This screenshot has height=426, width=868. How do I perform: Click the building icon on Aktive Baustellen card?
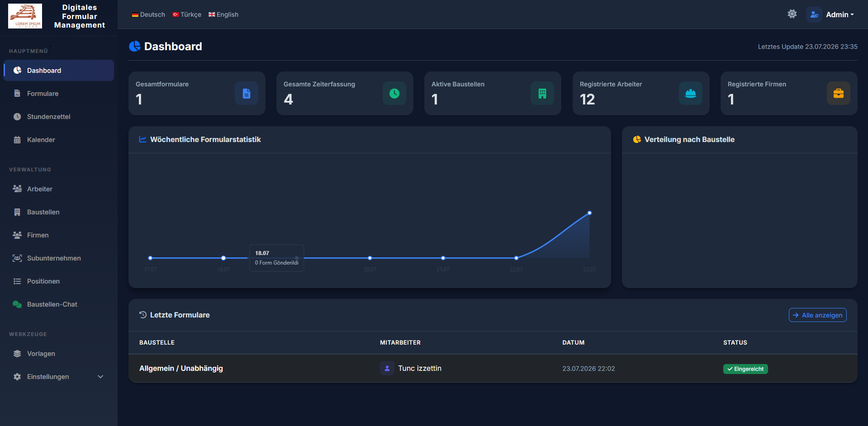click(542, 93)
